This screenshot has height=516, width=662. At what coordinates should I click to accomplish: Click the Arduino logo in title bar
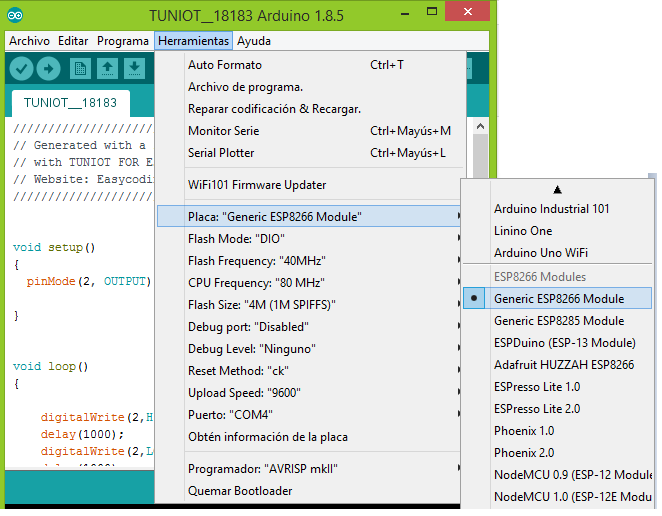click(15, 16)
